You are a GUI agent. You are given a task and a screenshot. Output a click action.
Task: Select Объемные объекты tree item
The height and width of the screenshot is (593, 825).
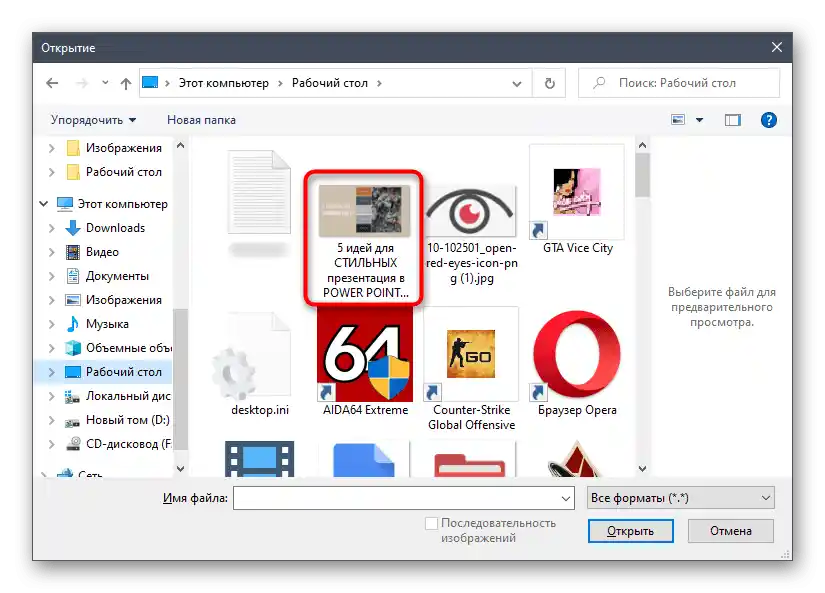click(x=118, y=348)
